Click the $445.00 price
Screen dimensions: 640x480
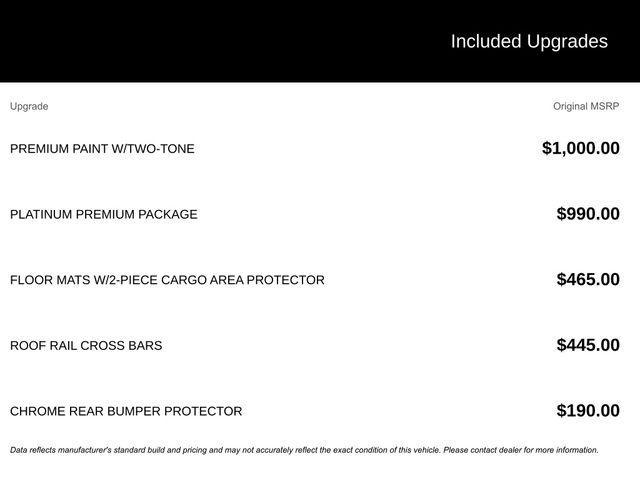588,346
